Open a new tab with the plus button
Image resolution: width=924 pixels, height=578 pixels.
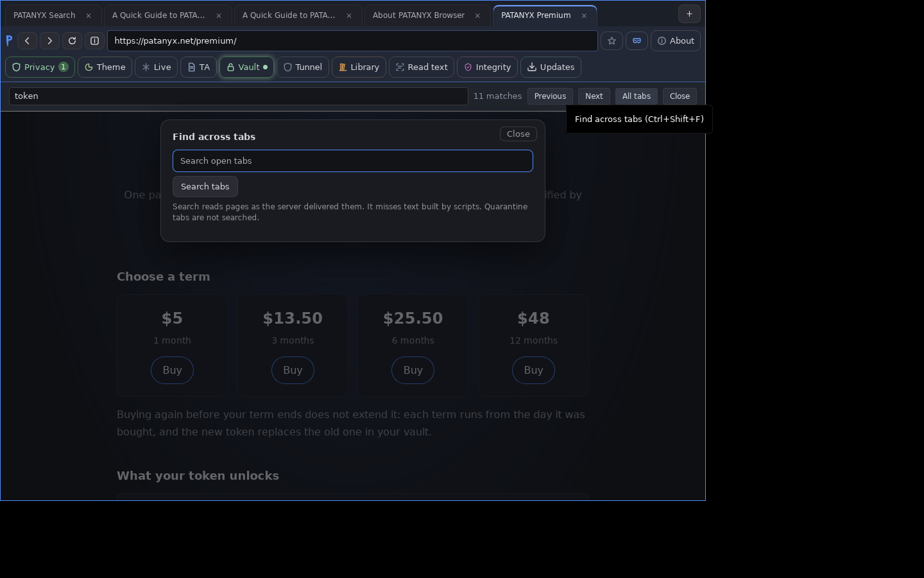click(689, 13)
